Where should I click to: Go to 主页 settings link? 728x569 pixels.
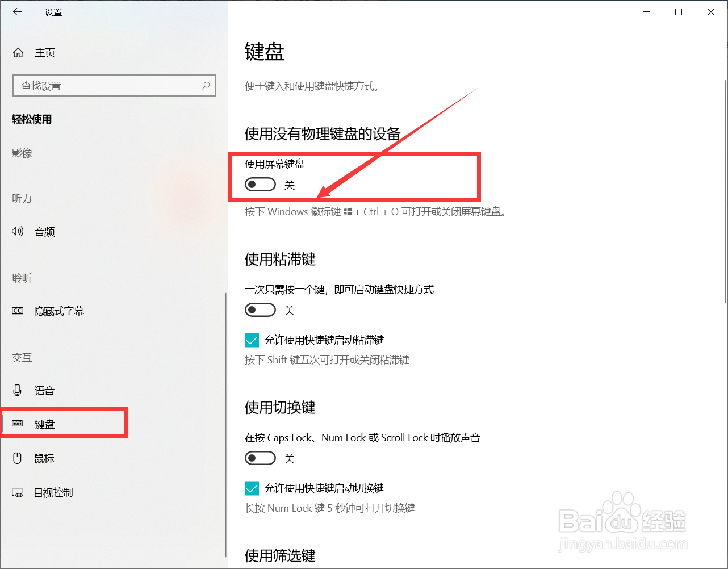(45, 53)
